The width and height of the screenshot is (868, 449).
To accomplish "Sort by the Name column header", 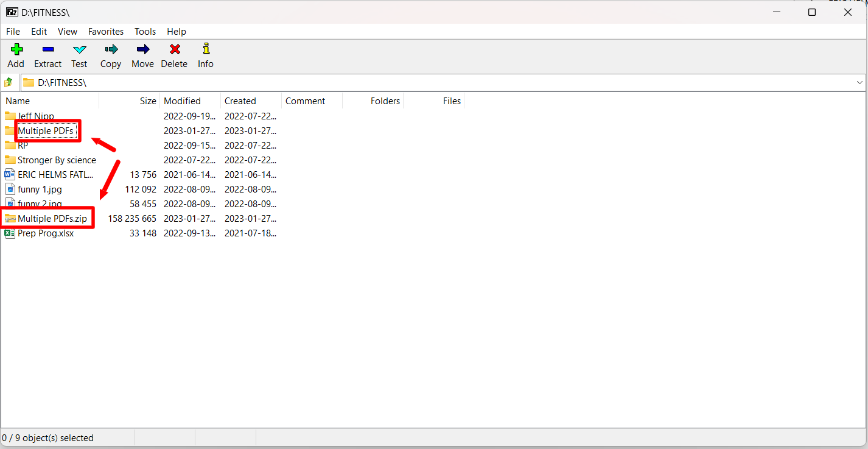I will point(50,101).
